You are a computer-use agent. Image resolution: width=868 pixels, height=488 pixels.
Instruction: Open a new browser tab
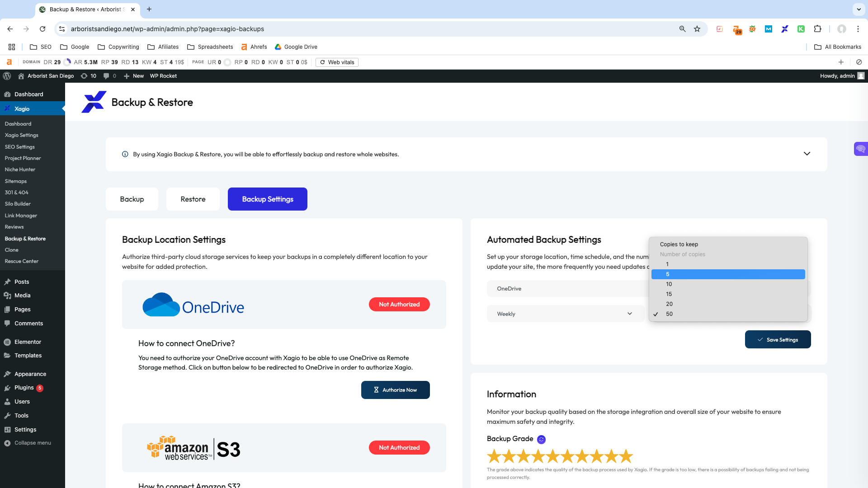point(149,9)
